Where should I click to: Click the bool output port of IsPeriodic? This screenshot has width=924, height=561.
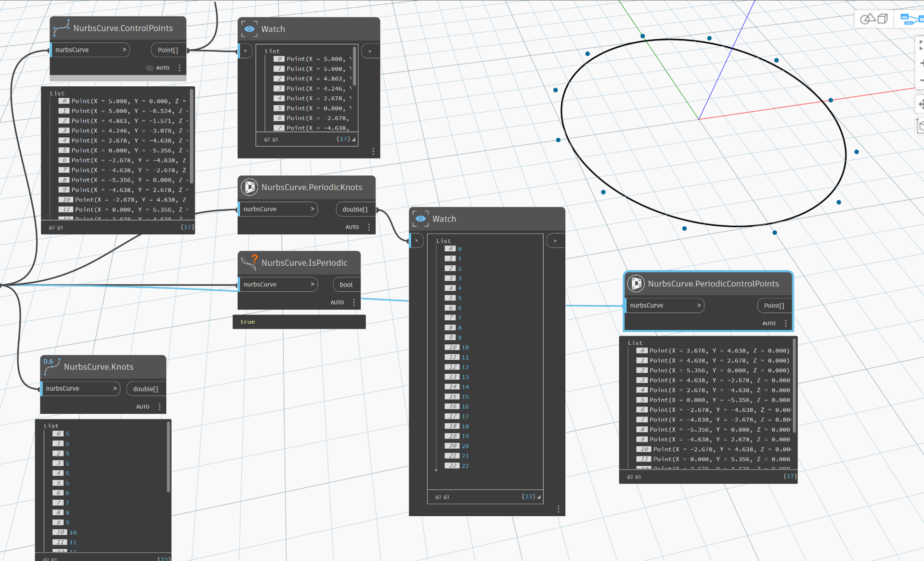point(346,284)
